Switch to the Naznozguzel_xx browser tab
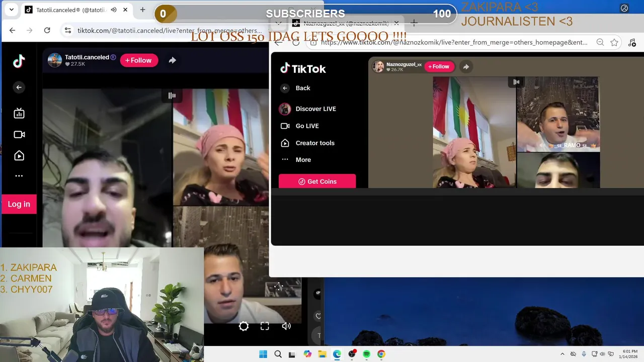The image size is (644, 362). tap(345, 23)
